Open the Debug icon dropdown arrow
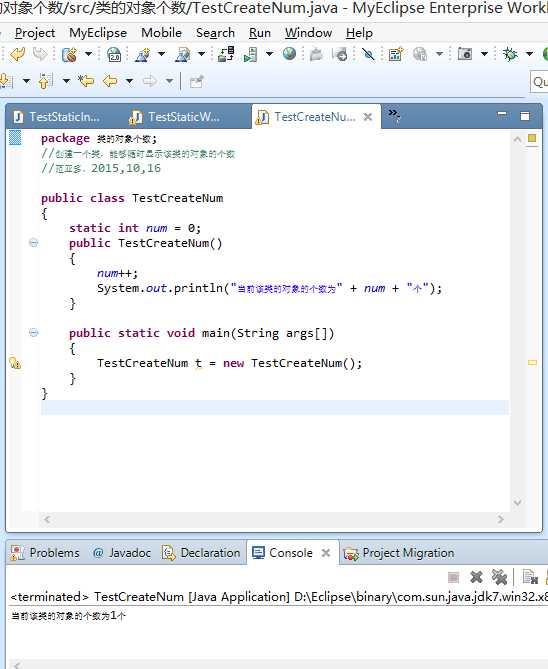The image size is (548, 669). (x=529, y=54)
